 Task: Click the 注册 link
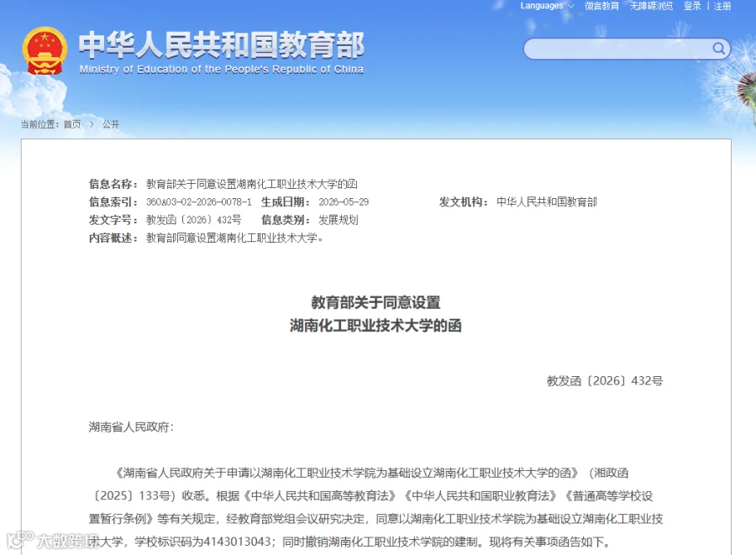[722, 6]
